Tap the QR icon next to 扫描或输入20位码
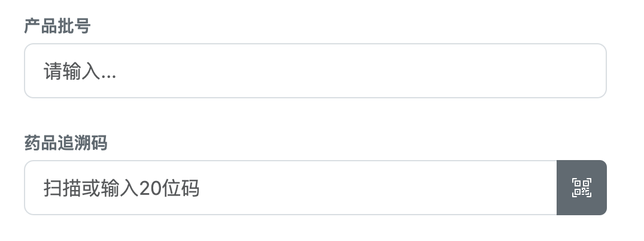 coord(581,188)
